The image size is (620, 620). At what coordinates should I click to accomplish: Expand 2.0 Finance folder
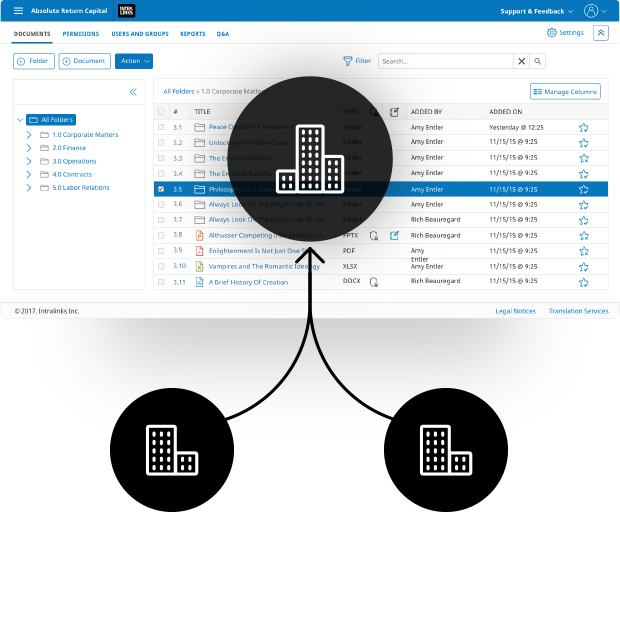pyautogui.click(x=29, y=148)
